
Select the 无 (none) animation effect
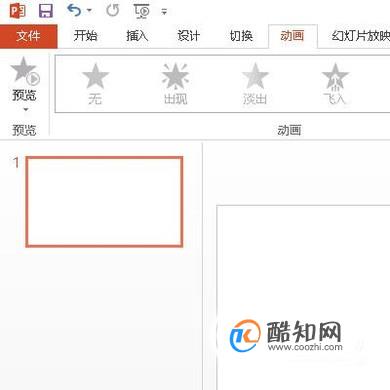coord(95,84)
